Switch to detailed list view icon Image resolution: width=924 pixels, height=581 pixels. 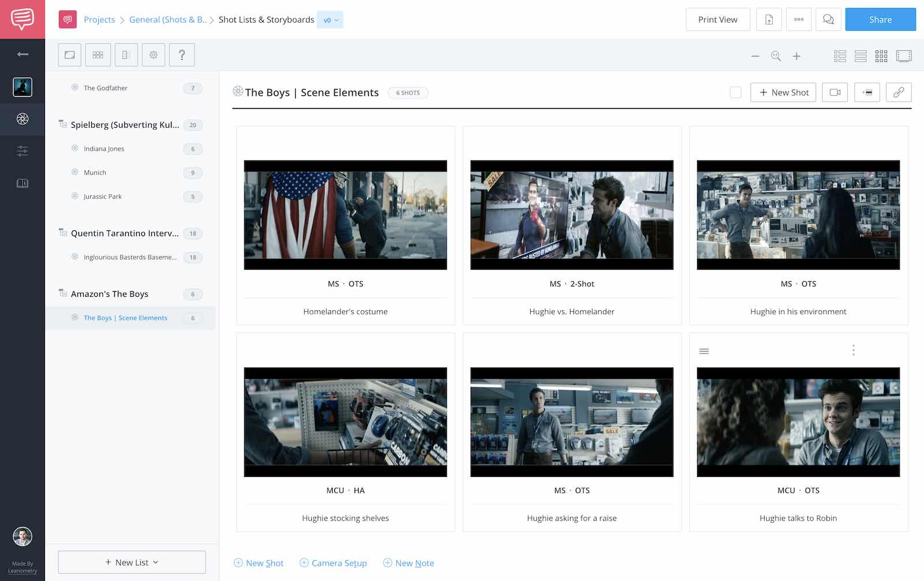pos(840,56)
